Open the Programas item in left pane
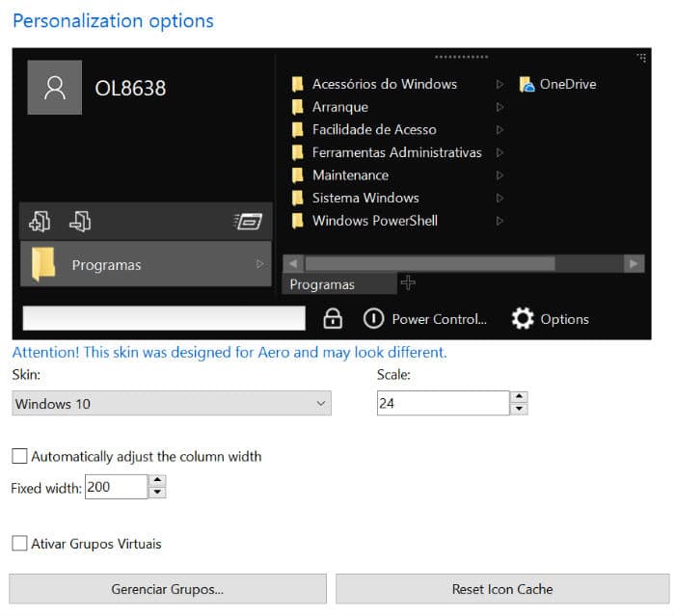675x616 pixels. [146, 264]
